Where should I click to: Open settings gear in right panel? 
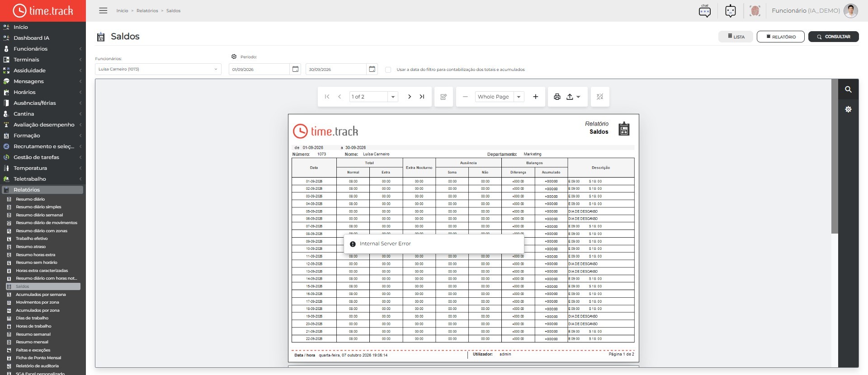tap(848, 109)
